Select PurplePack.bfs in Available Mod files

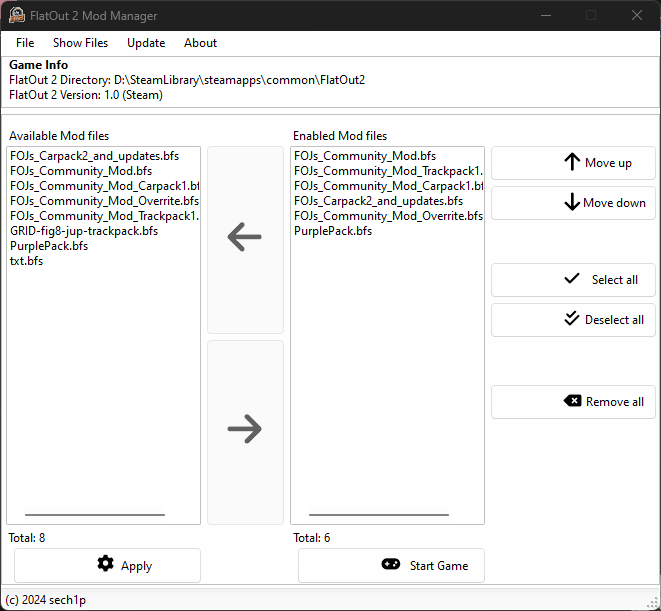(x=104, y=246)
